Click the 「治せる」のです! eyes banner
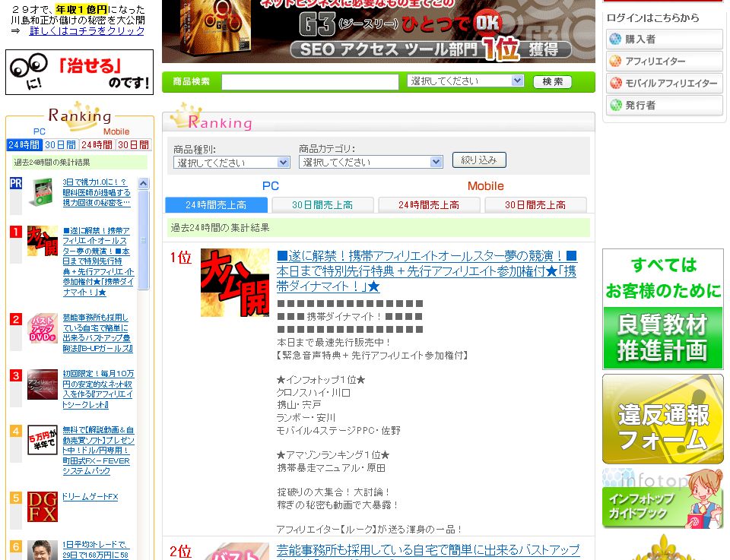The width and height of the screenshot is (730, 560). 79,72
